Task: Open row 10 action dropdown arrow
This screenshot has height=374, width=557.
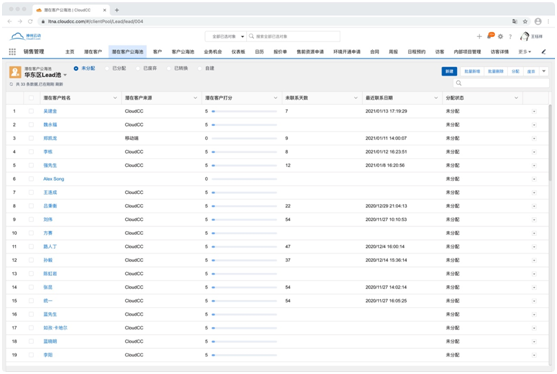Action: click(x=534, y=233)
